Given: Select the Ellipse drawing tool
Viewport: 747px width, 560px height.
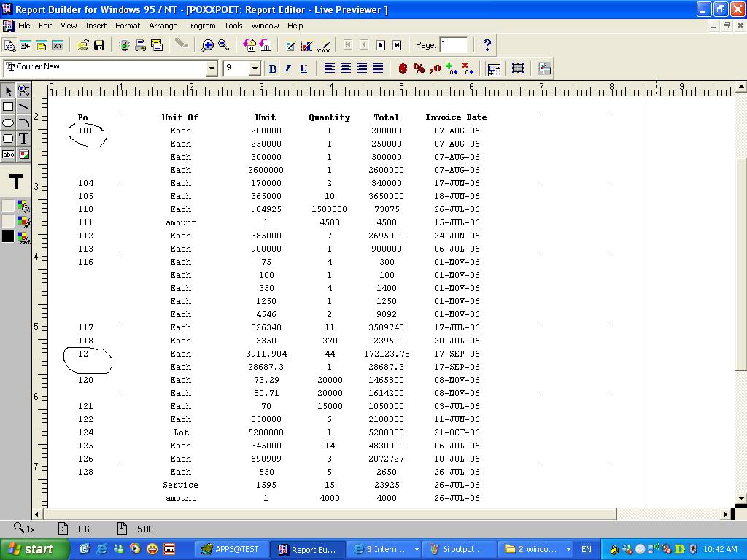Looking at the screenshot, I should click(8, 122).
